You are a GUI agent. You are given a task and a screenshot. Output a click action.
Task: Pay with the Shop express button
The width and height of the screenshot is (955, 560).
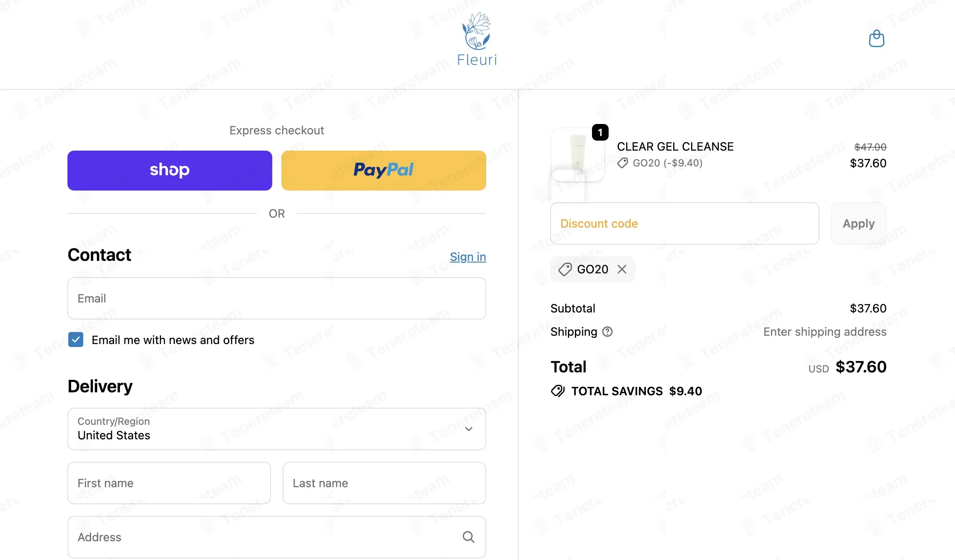170,171
